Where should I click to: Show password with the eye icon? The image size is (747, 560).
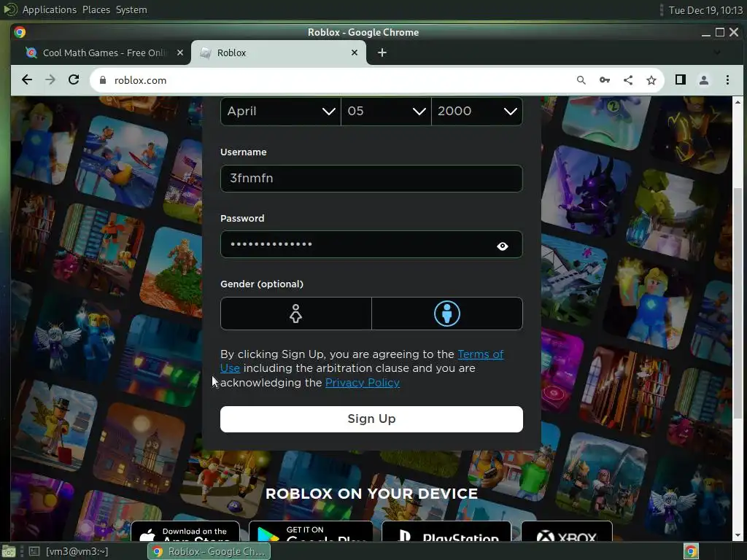point(502,246)
